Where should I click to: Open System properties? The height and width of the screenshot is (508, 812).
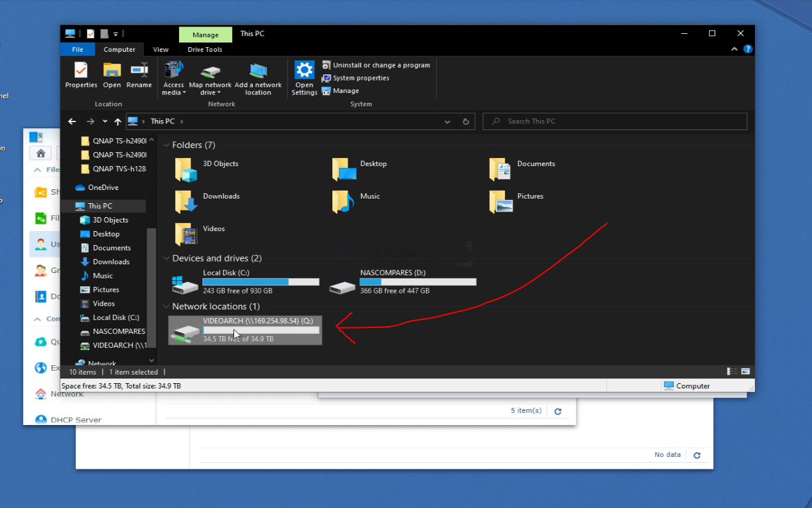(356, 78)
